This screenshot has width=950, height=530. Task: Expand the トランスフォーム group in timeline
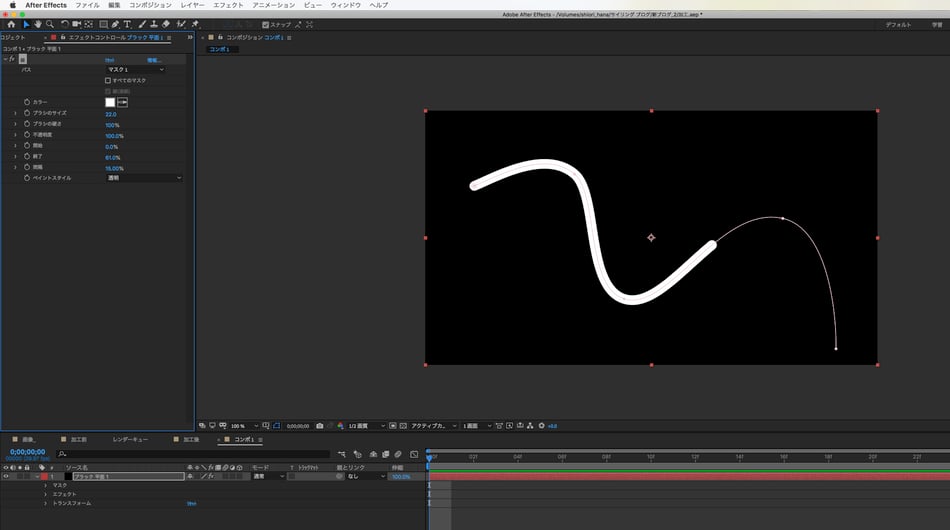45,503
